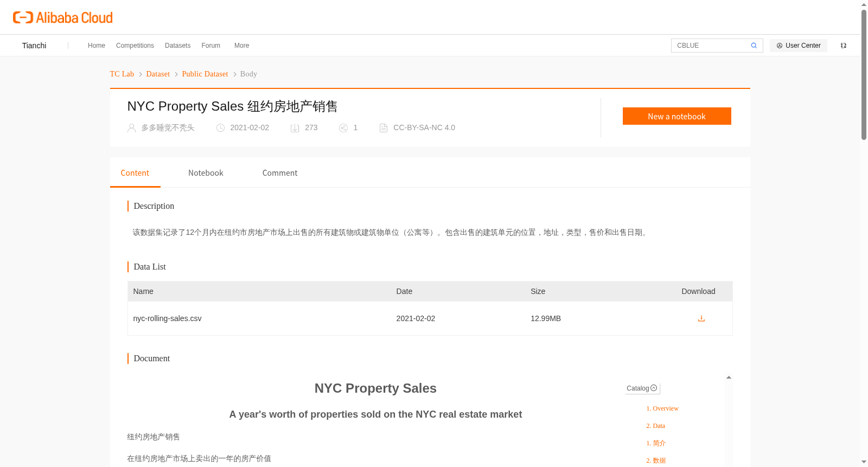Click the Size column header
This screenshot has height=467, width=868.
pos(538,291)
